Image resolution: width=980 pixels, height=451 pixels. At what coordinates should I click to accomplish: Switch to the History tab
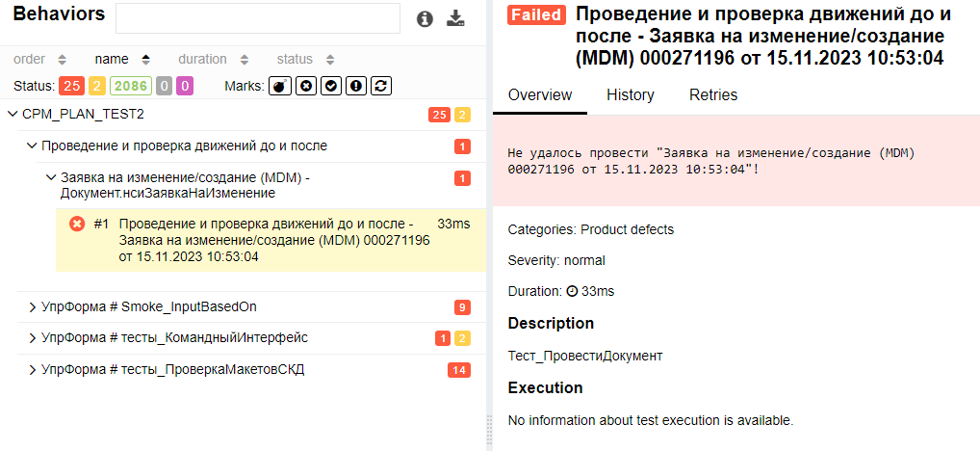(x=630, y=95)
